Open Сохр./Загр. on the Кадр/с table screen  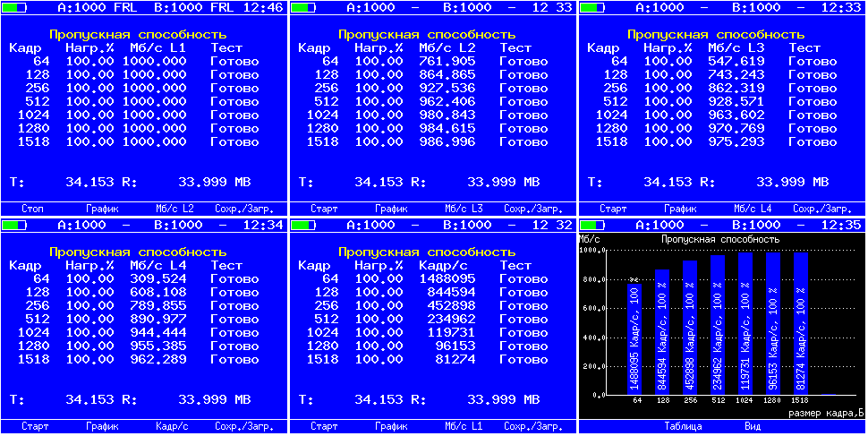point(533,426)
